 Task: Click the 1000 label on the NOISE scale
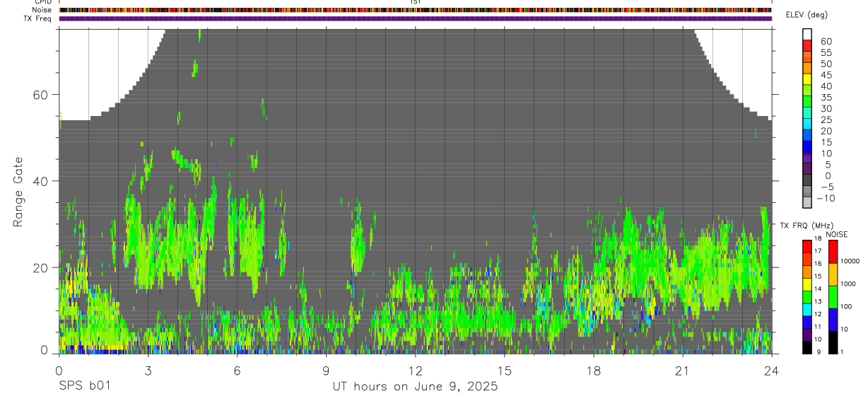click(x=848, y=284)
